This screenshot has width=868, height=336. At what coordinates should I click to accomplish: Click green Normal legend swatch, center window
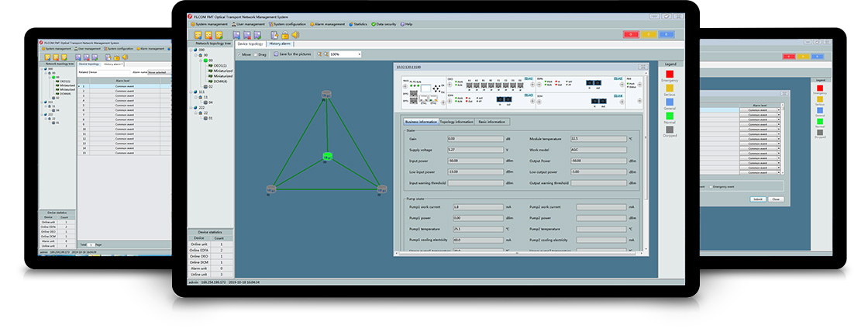pos(670,116)
